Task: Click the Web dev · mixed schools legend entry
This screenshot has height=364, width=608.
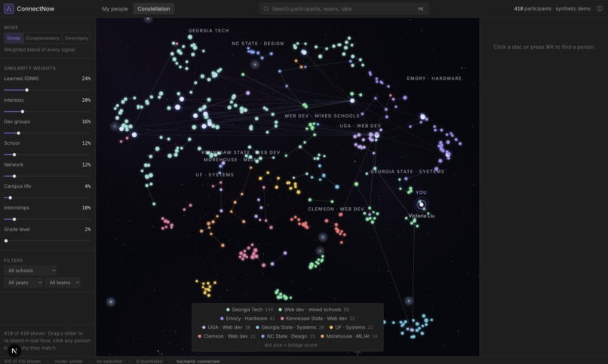Action: pos(314,310)
